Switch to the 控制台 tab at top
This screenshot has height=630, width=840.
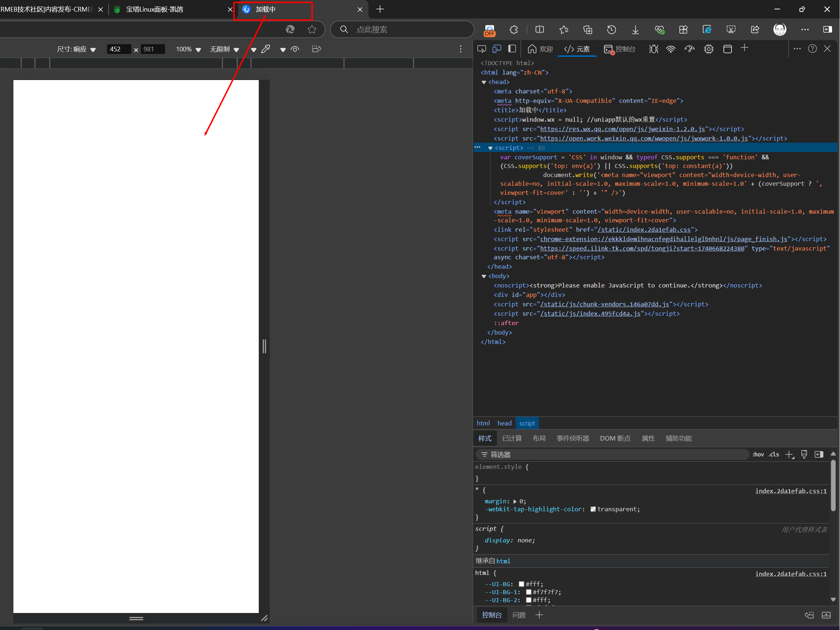click(x=619, y=49)
